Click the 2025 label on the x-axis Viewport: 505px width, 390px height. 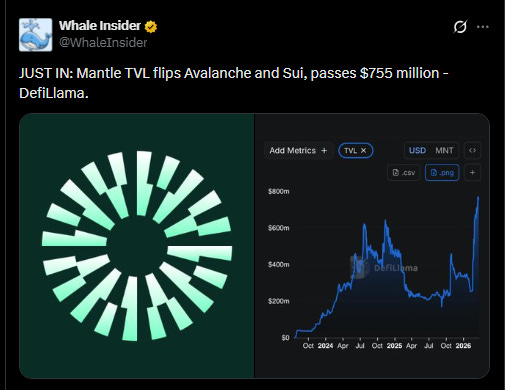pos(394,346)
